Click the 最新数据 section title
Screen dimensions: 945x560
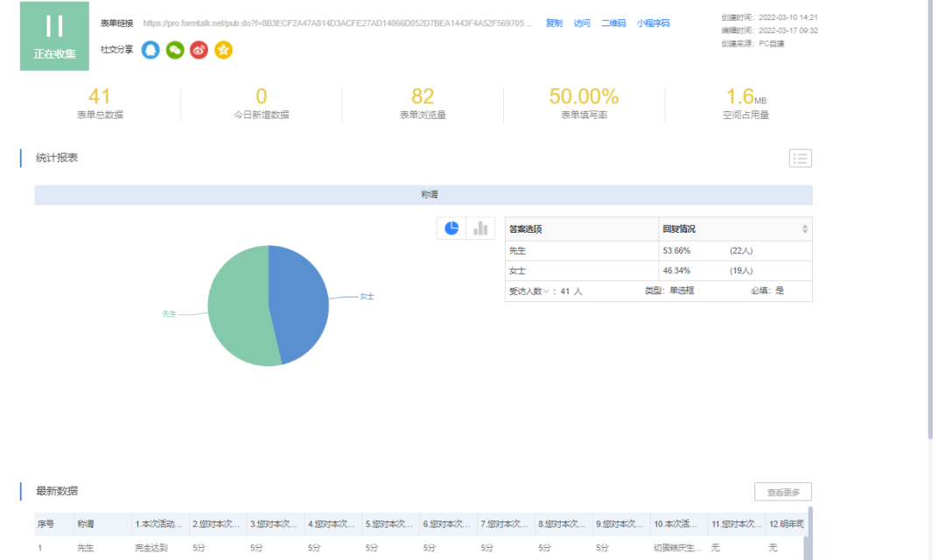57,491
